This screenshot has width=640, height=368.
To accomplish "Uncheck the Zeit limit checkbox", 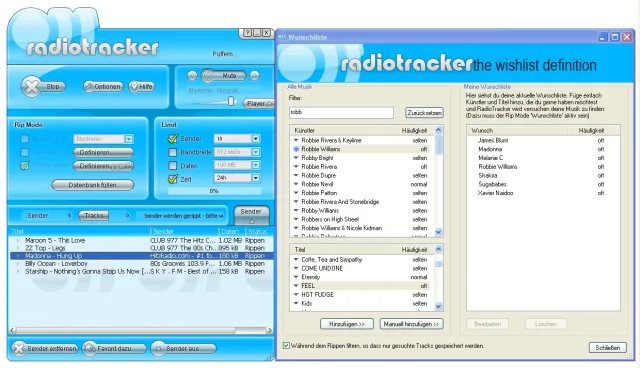I will 173,179.
